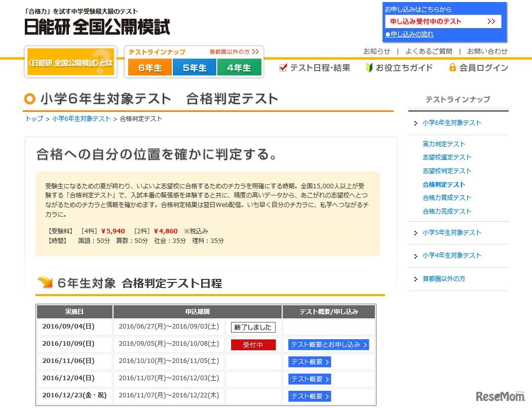Open お知らせ in the header

point(376,51)
